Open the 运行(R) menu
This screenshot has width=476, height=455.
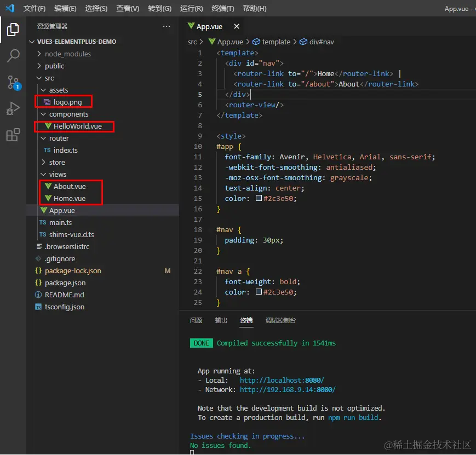click(191, 9)
